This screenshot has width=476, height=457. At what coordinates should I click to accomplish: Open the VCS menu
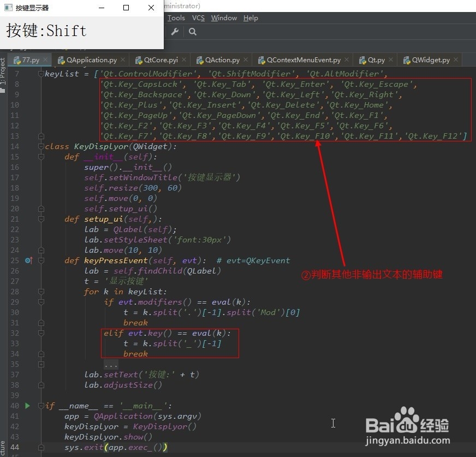click(198, 17)
